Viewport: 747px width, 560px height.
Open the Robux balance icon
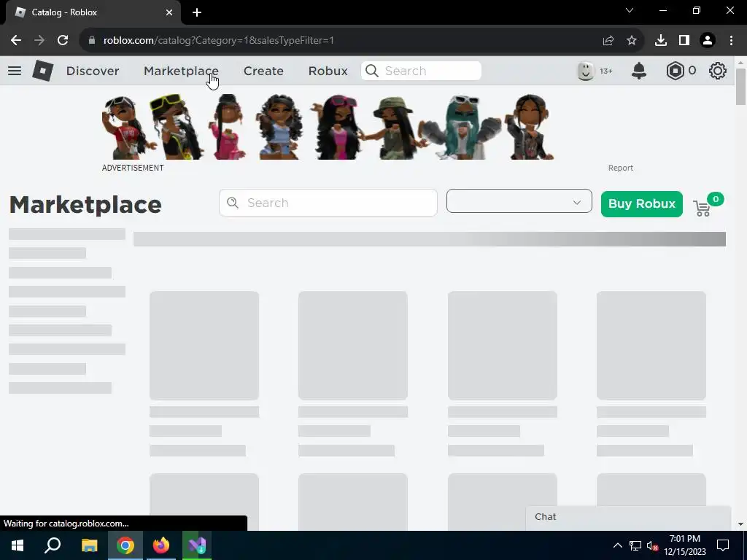pos(675,71)
